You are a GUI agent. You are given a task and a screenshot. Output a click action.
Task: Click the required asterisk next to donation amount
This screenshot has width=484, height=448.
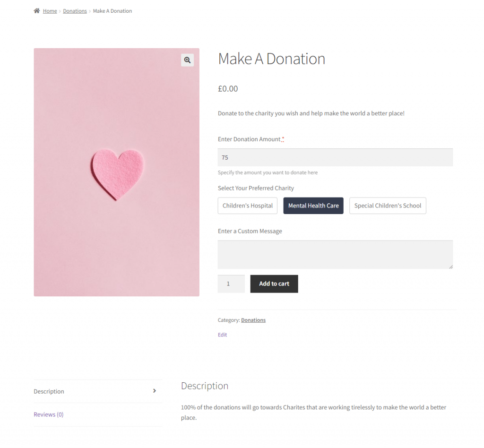[283, 138]
